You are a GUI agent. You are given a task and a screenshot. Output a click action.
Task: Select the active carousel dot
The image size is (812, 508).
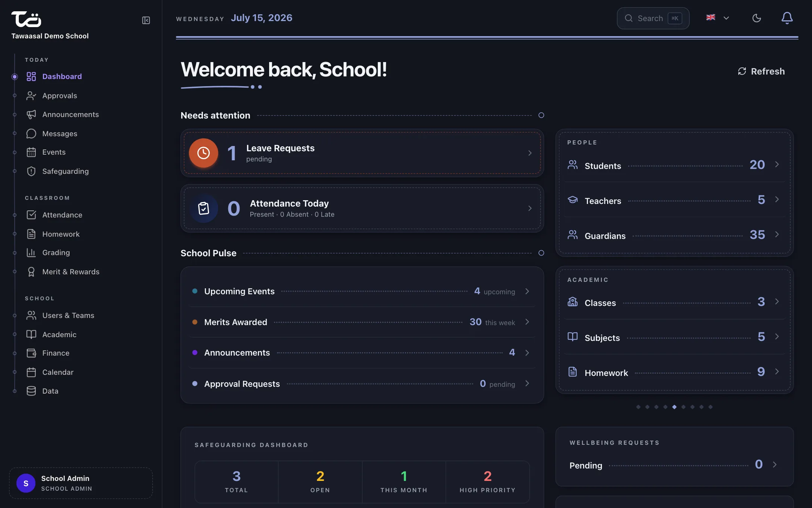(674, 407)
